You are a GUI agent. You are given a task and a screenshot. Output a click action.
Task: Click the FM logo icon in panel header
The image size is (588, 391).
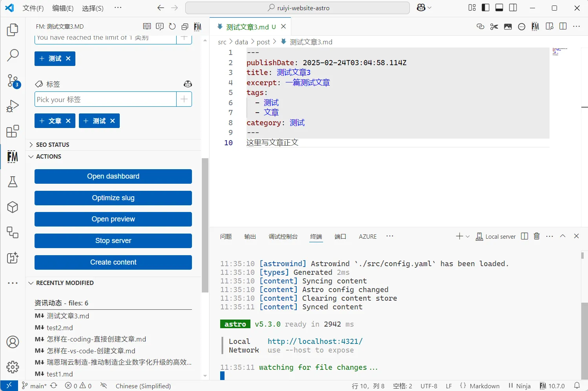(x=197, y=26)
